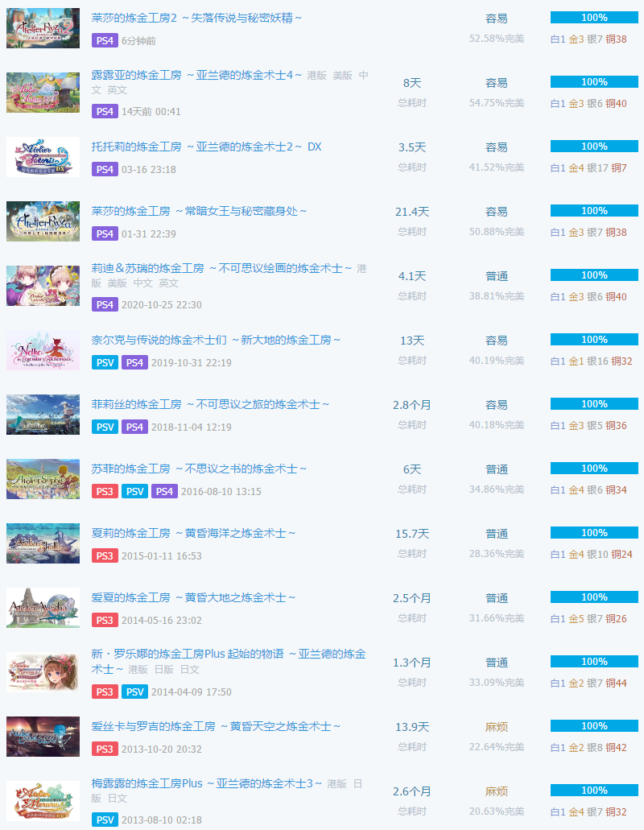Click the Atelier Meruru cover thumbnail

coord(43,801)
